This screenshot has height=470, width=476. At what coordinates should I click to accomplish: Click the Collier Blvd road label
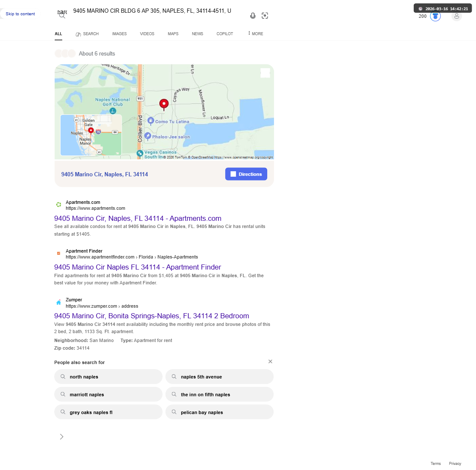(x=140, y=129)
